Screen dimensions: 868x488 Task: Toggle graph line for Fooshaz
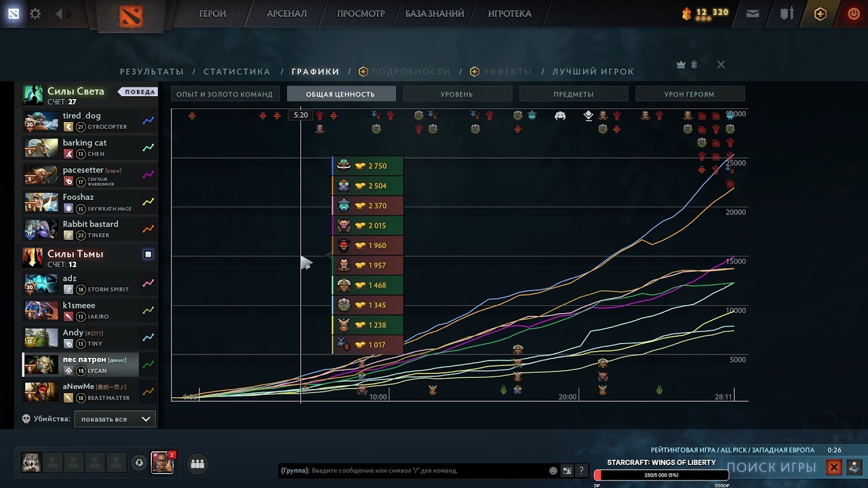tap(148, 202)
